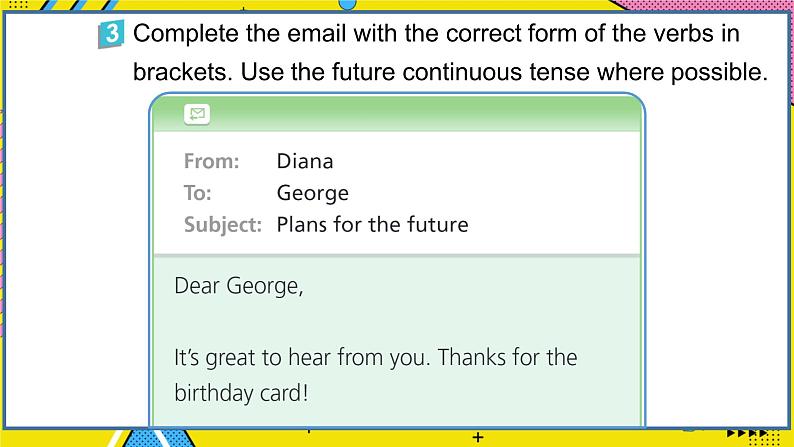Image resolution: width=794 pixels, height=447 pixels.
Task: Click the "birthday card!" line
Action: (241, 392)
